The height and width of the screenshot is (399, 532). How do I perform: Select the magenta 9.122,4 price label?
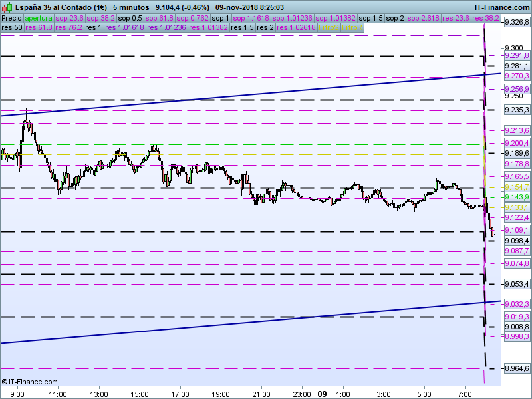(x=517, y=217)
